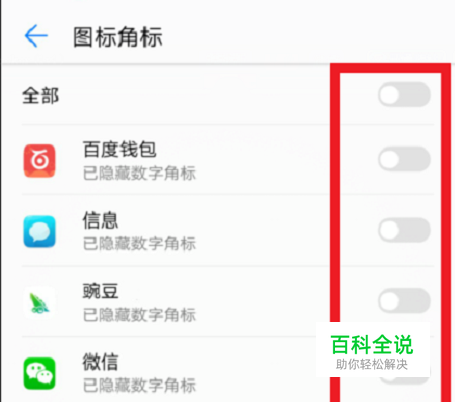Click the green 微信 app icon
455x402 pixels.
pyautogui.click(x=39, y=373)
